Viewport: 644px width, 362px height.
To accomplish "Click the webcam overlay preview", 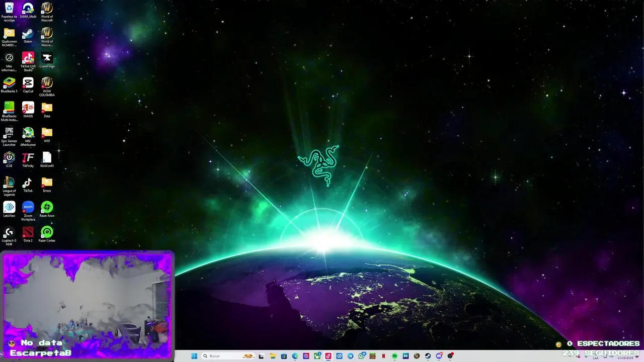I will pyautogui.click(x=87, y=305).
